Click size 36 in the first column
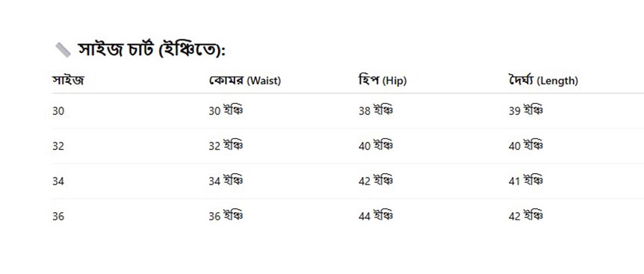Image resolution: width=644 pixels, height=274 pixels. [x=58, y=217]
